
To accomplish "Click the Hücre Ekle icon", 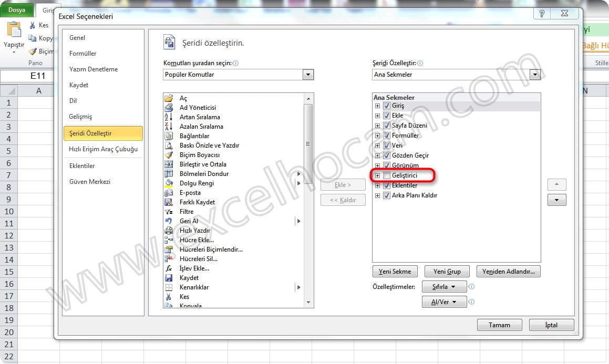I will [169, 240].
